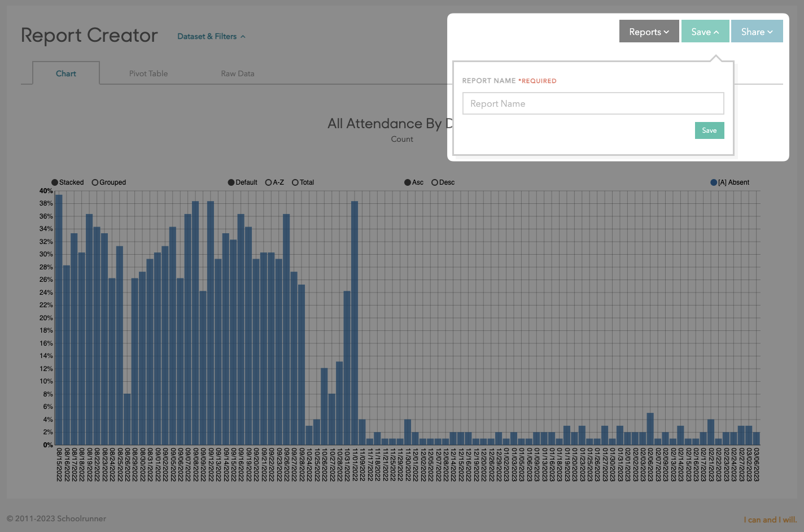The width and height of the screenshot is (804, 532).
Task: Open the Raw Data tab
Action: pyautogui.click(x=237, y=73)
